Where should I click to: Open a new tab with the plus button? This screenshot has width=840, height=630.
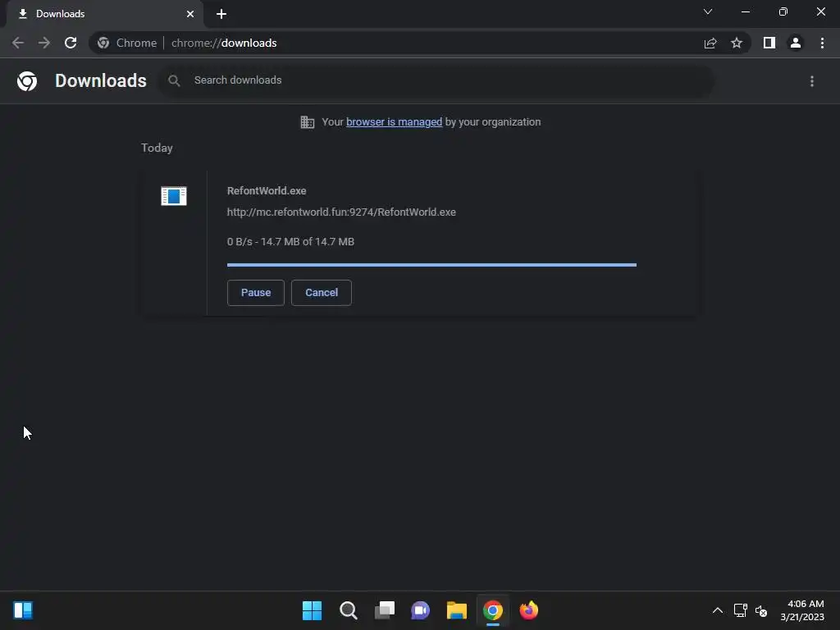221,14
